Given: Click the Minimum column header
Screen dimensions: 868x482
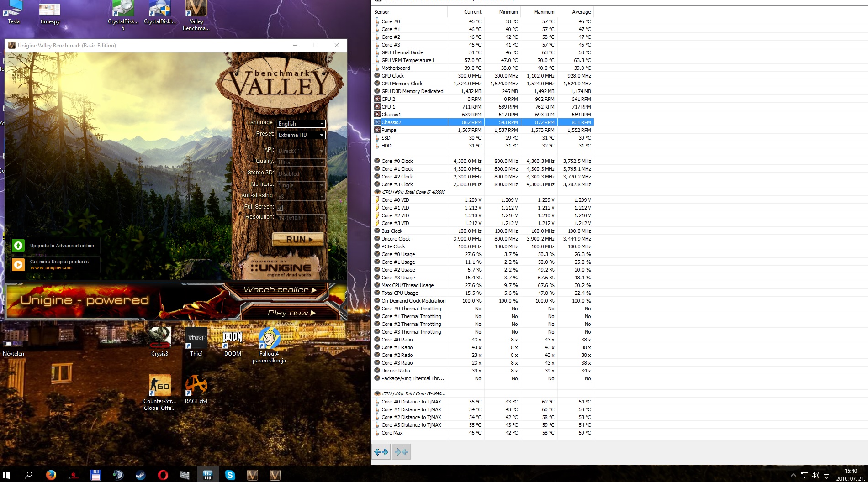Looking at the screenshot, I should click(503, 12).
